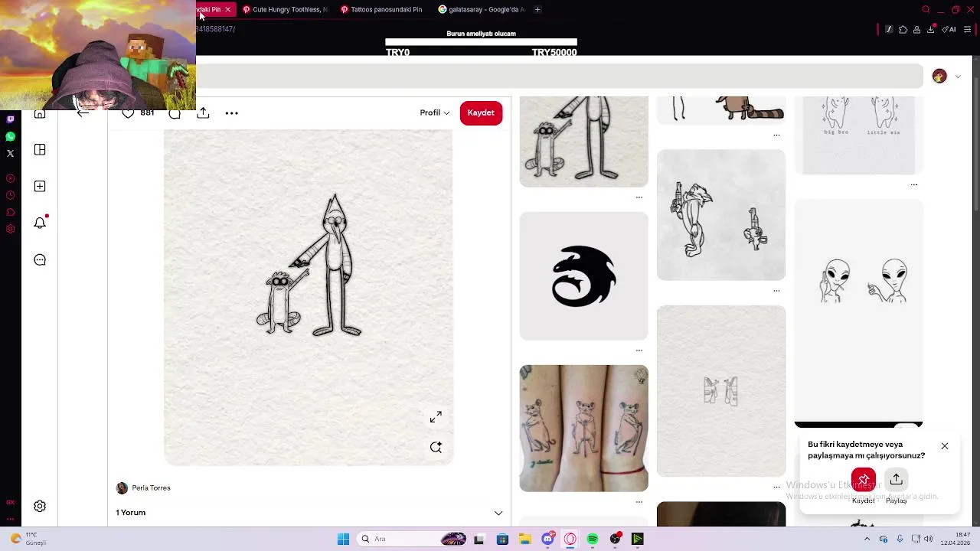Switch to the 'Cute Hungry Toothless' tab
Image resolution: width=980 pixels, height=551 pixels.
tap(285, 10)
